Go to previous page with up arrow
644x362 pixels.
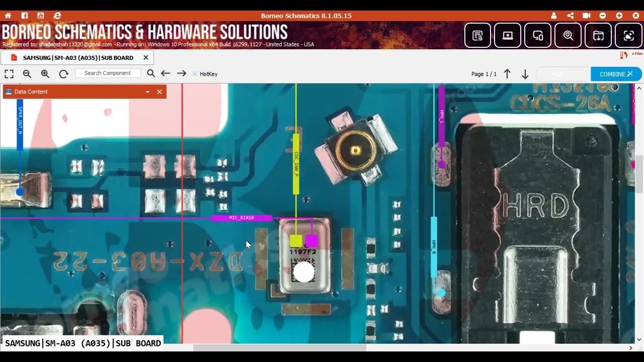click(507, 74)
